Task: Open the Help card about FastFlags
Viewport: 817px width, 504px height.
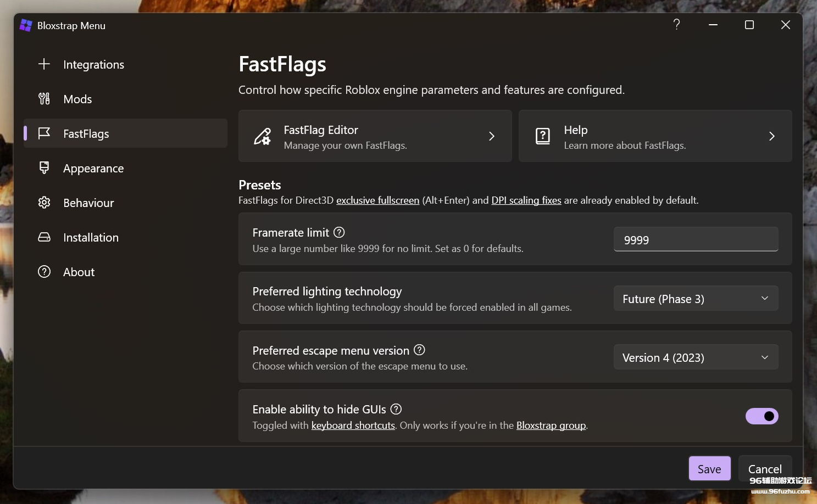Action: pyautogui.click(x=655, y=136)
